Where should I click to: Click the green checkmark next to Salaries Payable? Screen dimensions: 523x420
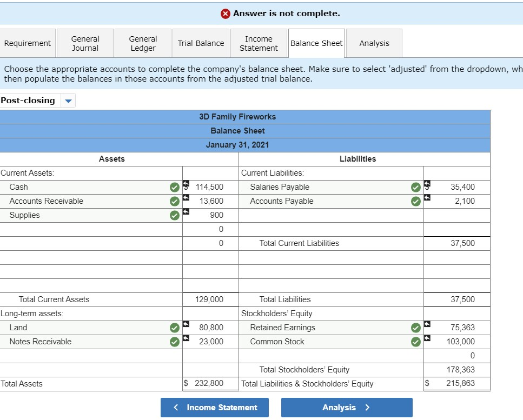415,188
